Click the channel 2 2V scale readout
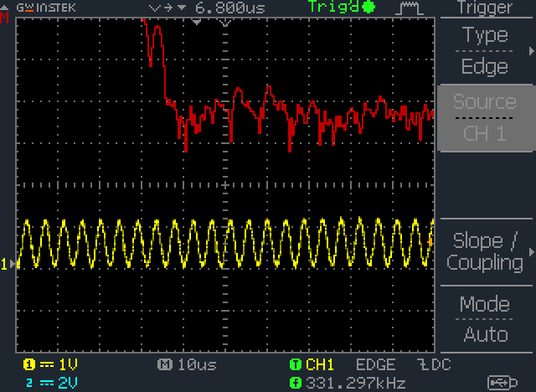 click(x=68, y=383)
